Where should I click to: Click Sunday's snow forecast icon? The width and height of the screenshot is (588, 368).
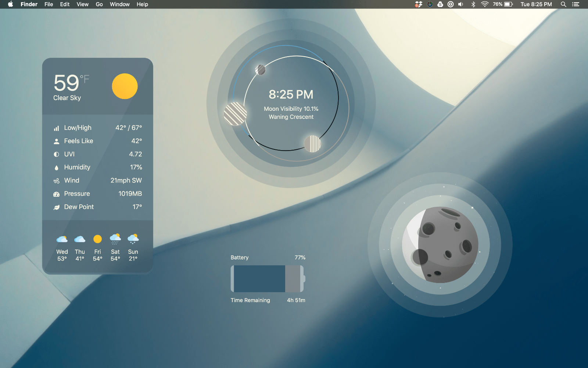click(x=133, y=239)
